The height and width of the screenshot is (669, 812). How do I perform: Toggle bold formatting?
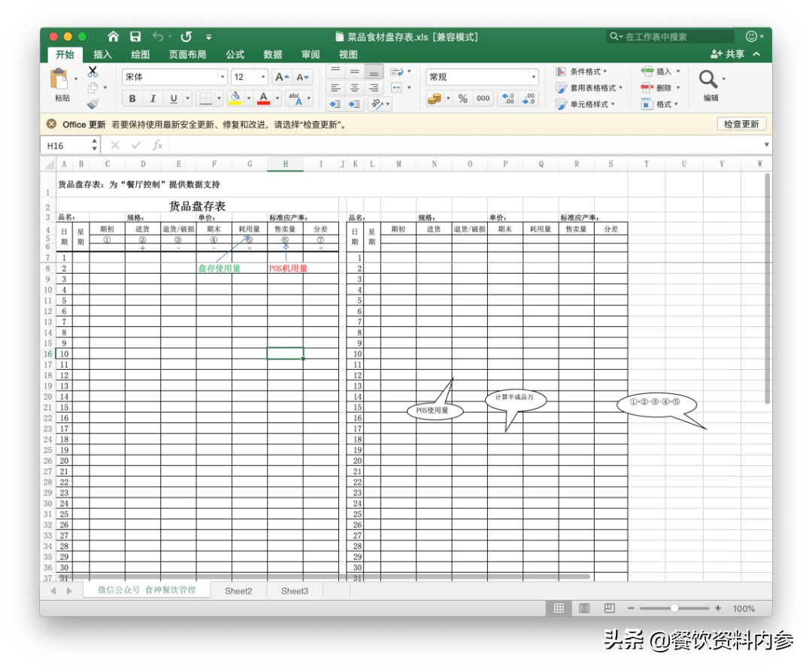pyautogui.click(x=132, y=98)
